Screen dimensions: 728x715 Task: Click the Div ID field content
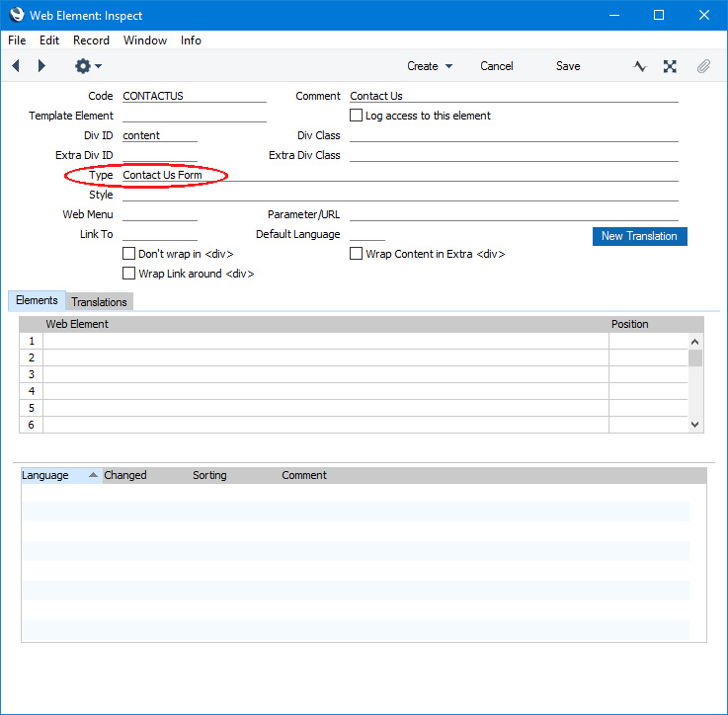tap(160, 135)
